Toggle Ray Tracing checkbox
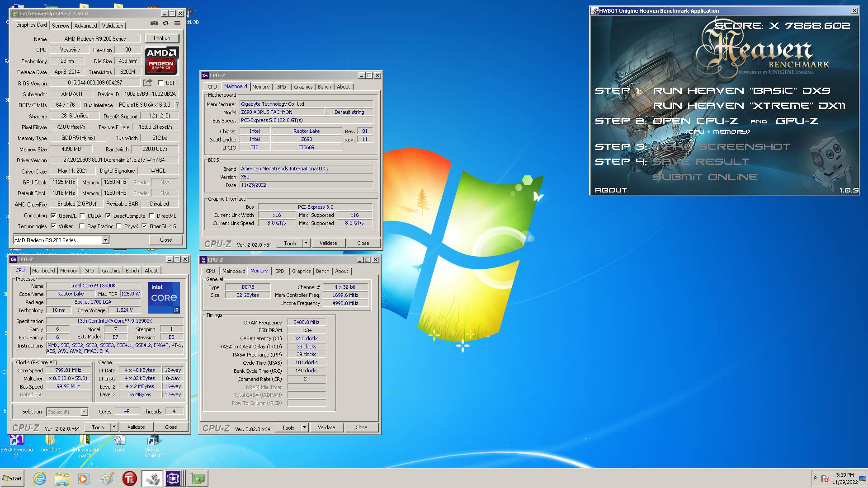 coord(82,226)
